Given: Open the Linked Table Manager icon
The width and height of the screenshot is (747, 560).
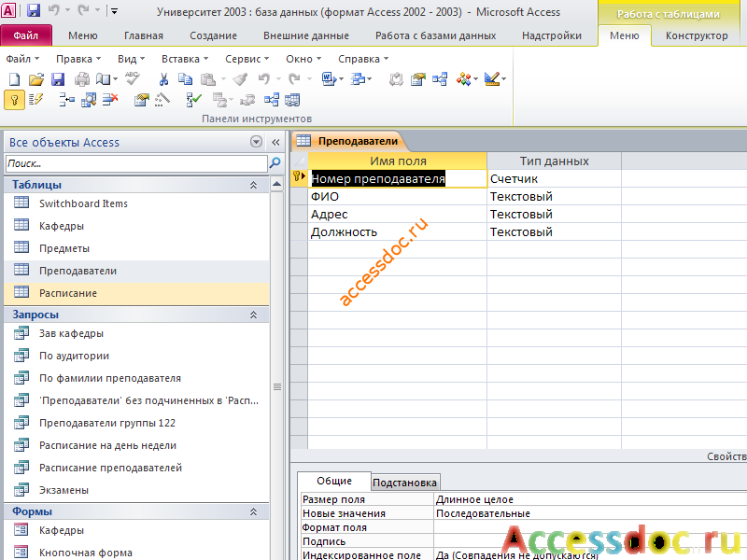Looking at the screenshot, I should [292, 100].
